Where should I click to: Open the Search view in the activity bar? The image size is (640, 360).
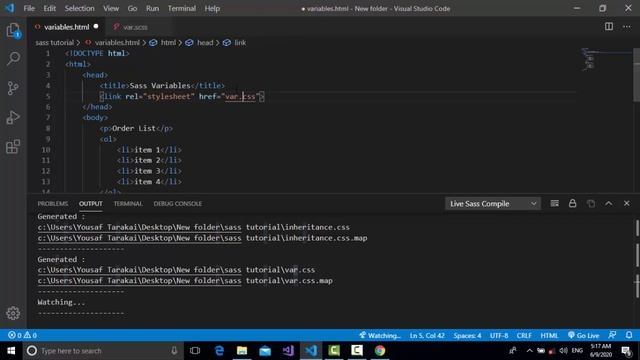13,59
